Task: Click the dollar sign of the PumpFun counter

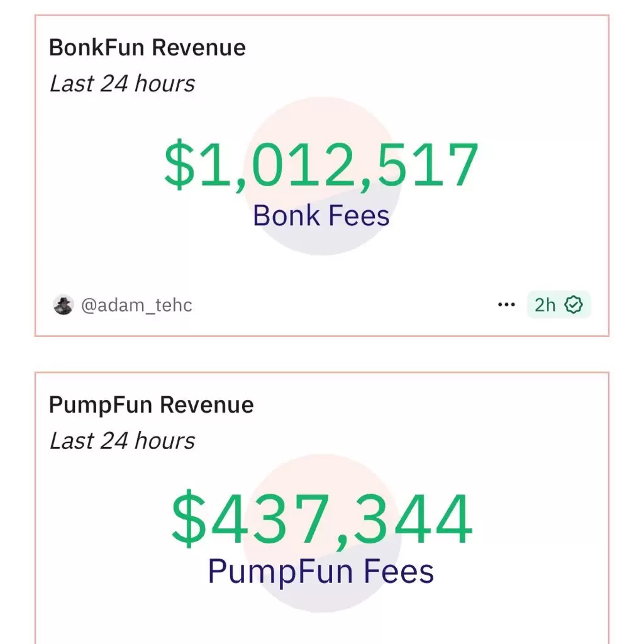Action: [189, 519]
